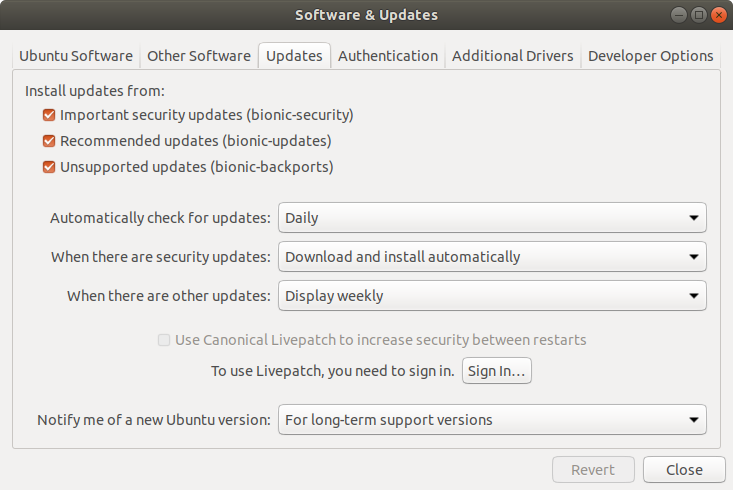The width and height of the screenshot is (733, 490).
Task: Expand the security updates action dropdown
Action: [492, 257]
